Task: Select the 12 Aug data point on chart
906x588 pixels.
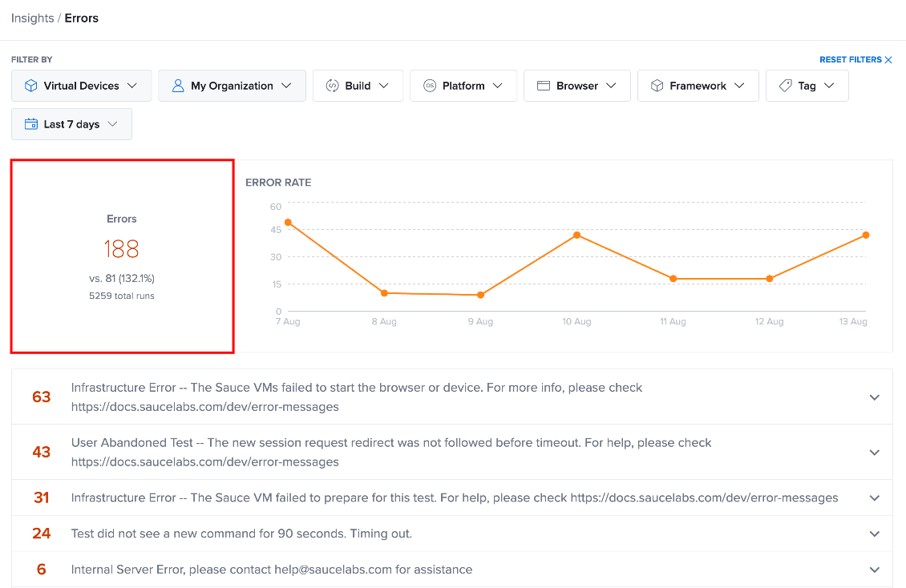Action: click(770, 279)
